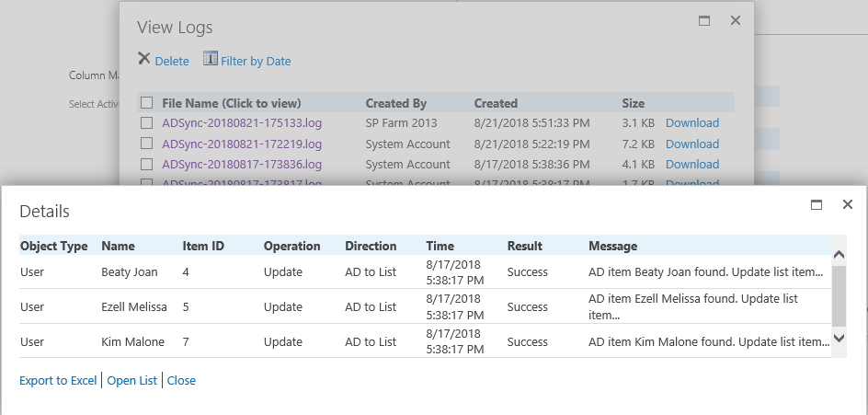Open List from the Details dialog
This screenshot has height=415, width=868.
[131, 380]
